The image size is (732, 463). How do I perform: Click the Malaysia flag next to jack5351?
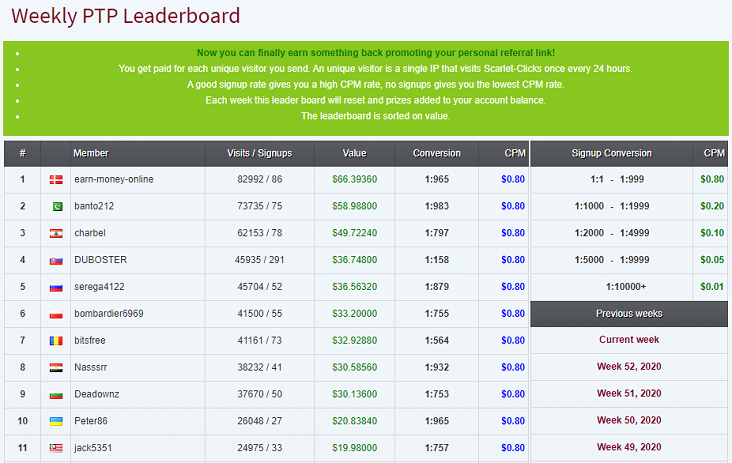click(x=56, y=448)
